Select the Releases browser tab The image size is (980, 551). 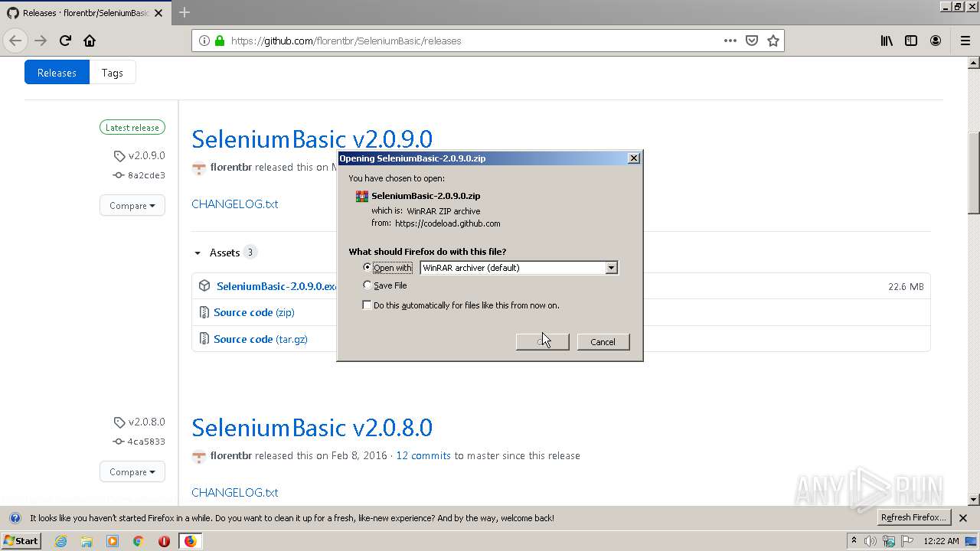click(x=84, y=12)
